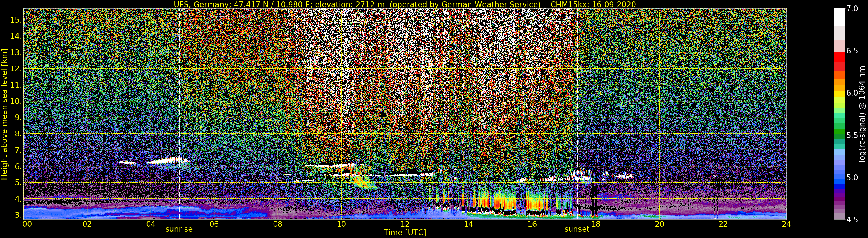868x238 pixels.
Task: Click height axis tick '7.'
Action: tap(18, 150)
